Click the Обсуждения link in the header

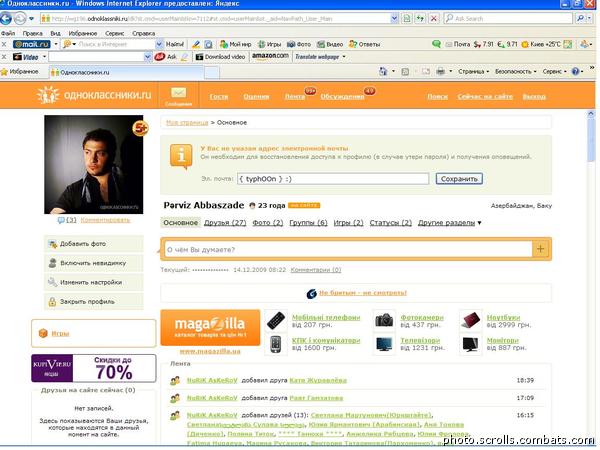[x=342, y=96]
